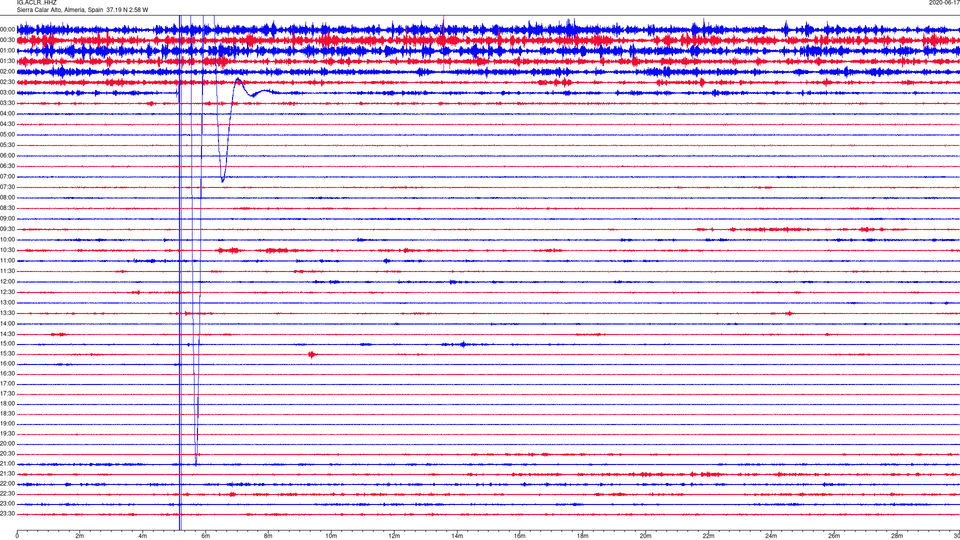Click the 12:00 time row label
Viewport: 960px width, 540px height.
(7, 282)
